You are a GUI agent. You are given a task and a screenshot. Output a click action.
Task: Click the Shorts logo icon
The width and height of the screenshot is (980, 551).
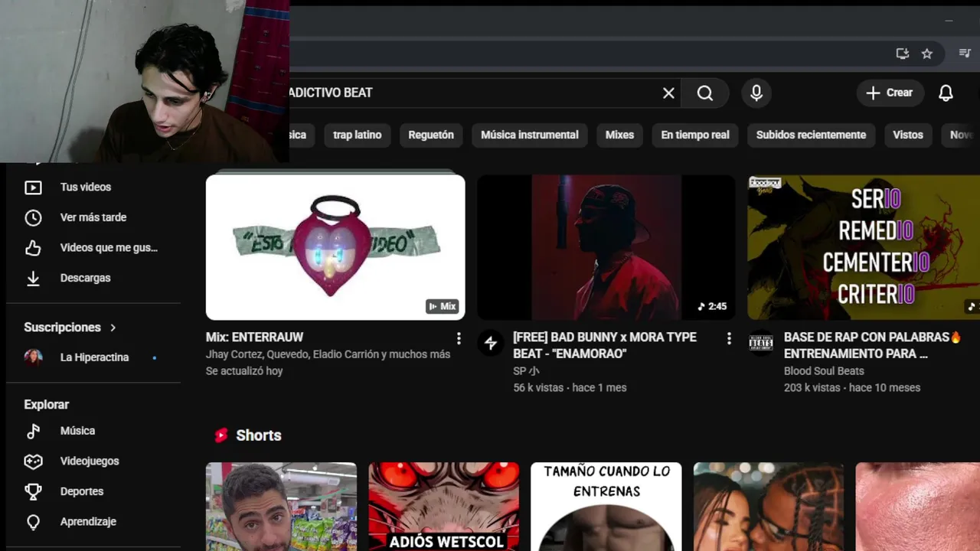coord(221,435)
